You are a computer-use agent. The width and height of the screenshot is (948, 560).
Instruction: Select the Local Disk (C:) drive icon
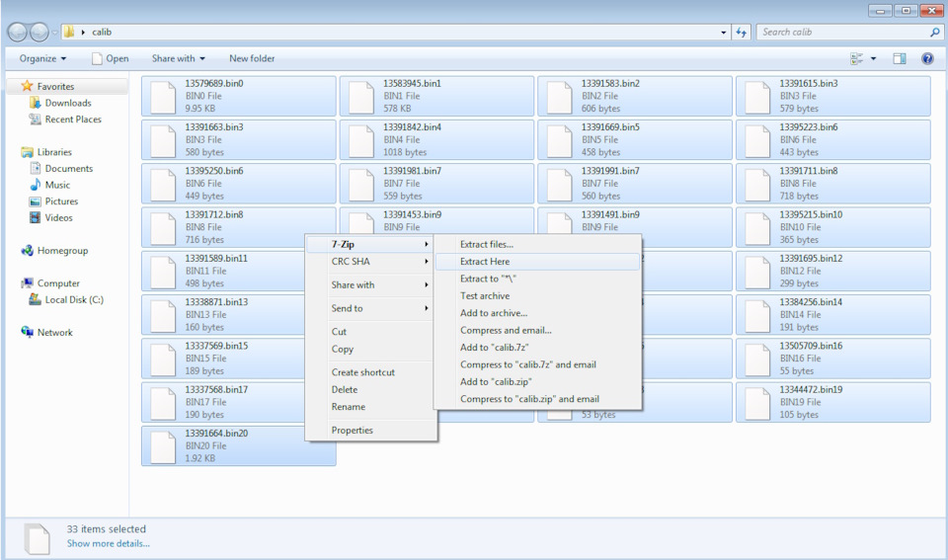(x=36, y=300)
